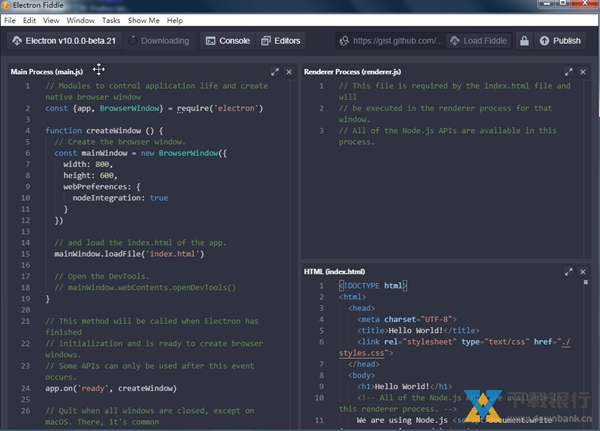Open the Editors dropdown
The width and height of the screenshot is (600, 431).
tap(280, 41)
